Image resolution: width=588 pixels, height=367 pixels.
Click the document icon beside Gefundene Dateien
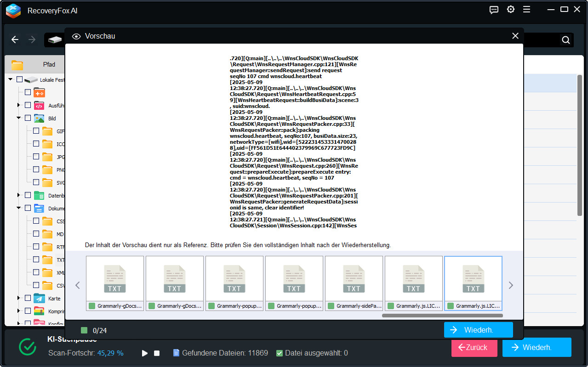176,353
